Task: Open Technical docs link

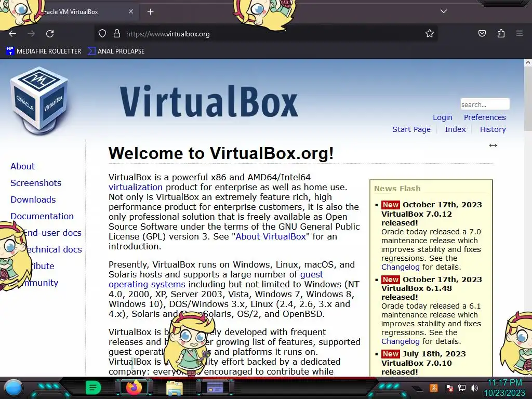Action: (x=54, y=249)
